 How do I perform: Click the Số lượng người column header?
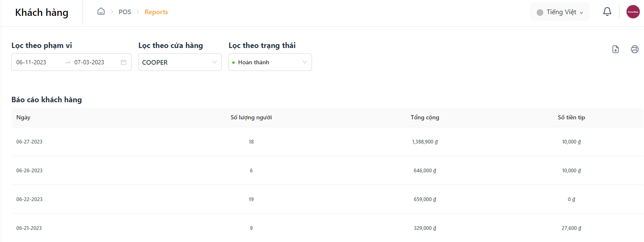coord(251,117)
